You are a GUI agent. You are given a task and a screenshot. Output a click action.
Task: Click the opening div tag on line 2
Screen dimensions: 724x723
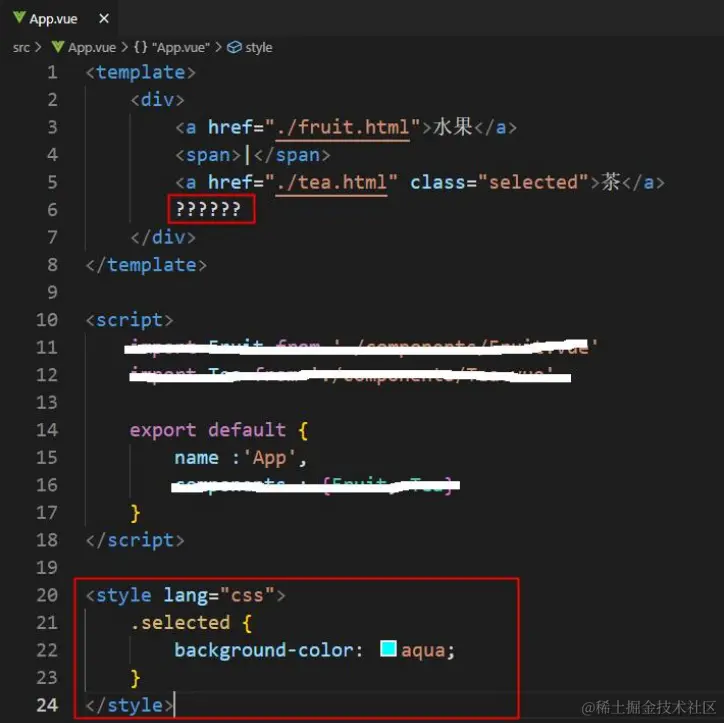[x=157, y=100]
